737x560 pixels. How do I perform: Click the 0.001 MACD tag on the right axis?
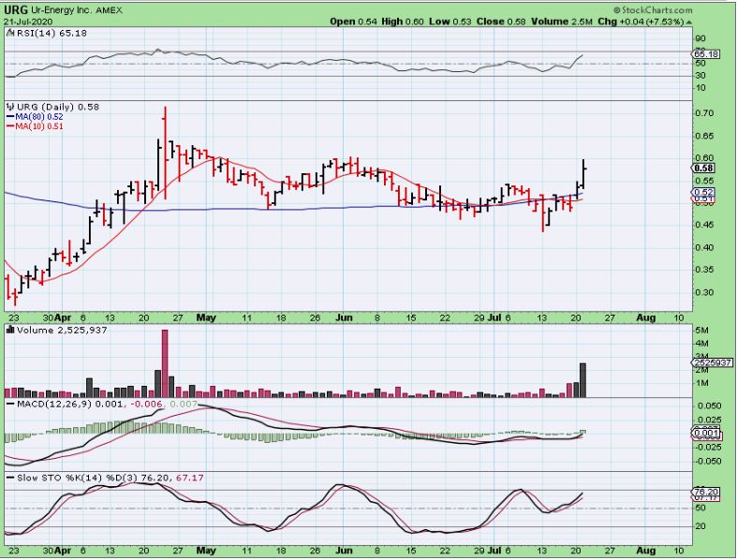[706, 433]
